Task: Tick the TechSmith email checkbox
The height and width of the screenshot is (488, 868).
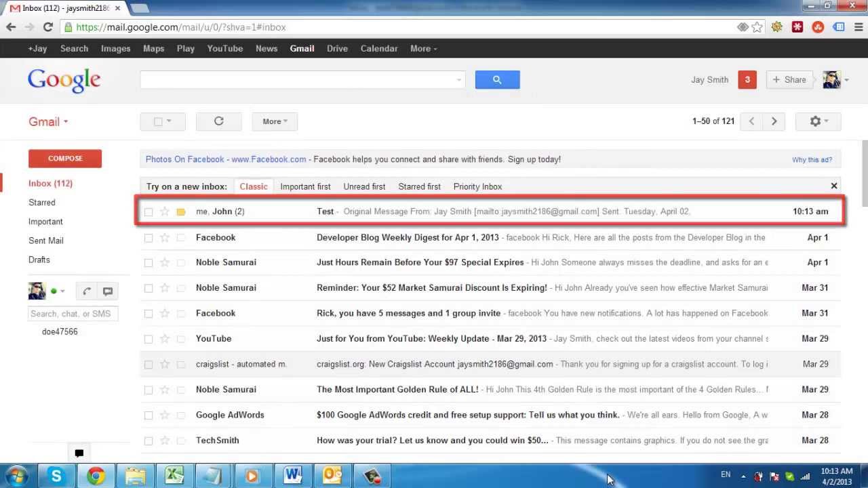Action: pyautogui.click(x=149, y=441)
